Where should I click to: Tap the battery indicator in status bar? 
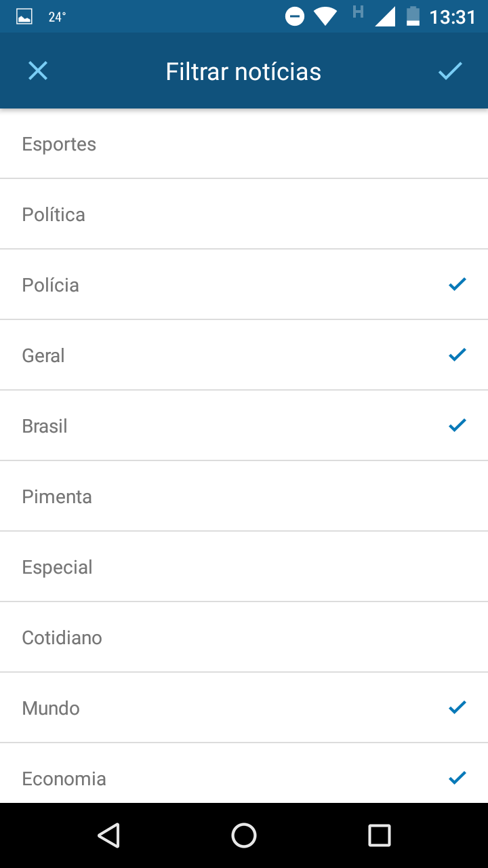tap(413, 16)
